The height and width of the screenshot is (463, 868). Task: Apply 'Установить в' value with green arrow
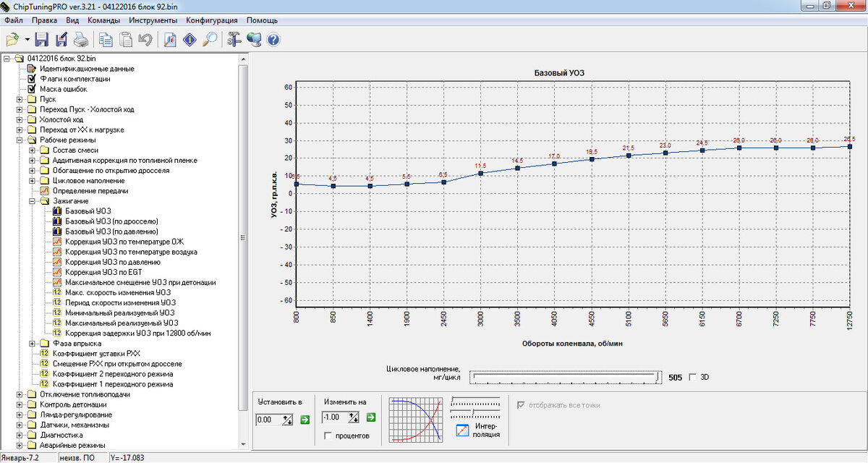(305, 419)
